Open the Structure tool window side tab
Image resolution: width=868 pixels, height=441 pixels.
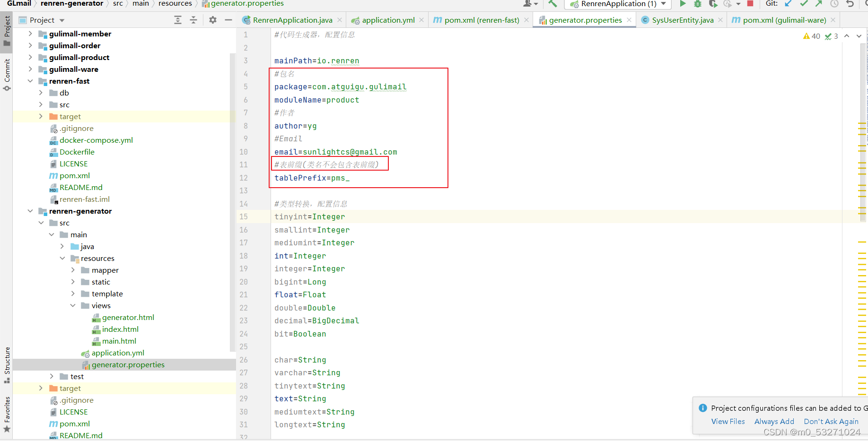7,365
